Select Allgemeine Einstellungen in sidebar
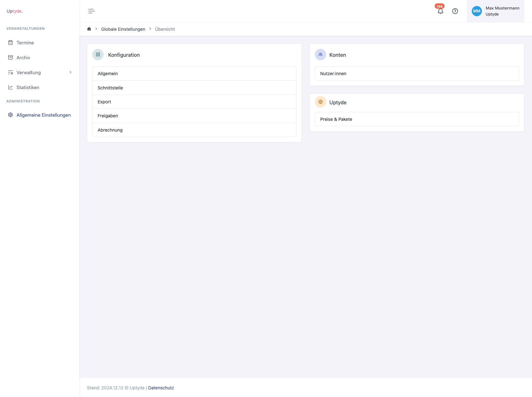532x397 pixels. click(43, 115)
